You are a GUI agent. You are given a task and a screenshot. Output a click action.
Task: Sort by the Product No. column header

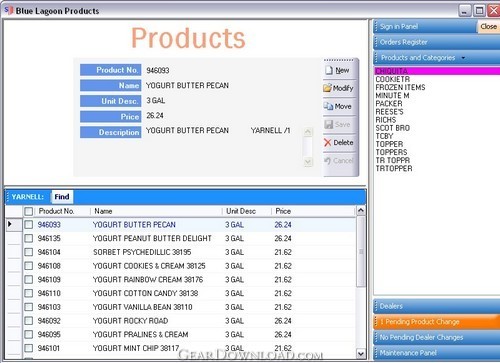(x=62, y=211)
